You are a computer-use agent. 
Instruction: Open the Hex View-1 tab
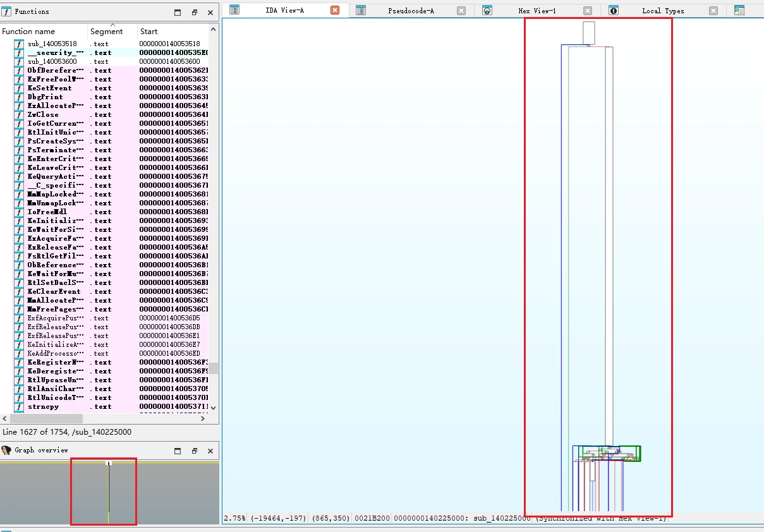(x=537, y=11)
